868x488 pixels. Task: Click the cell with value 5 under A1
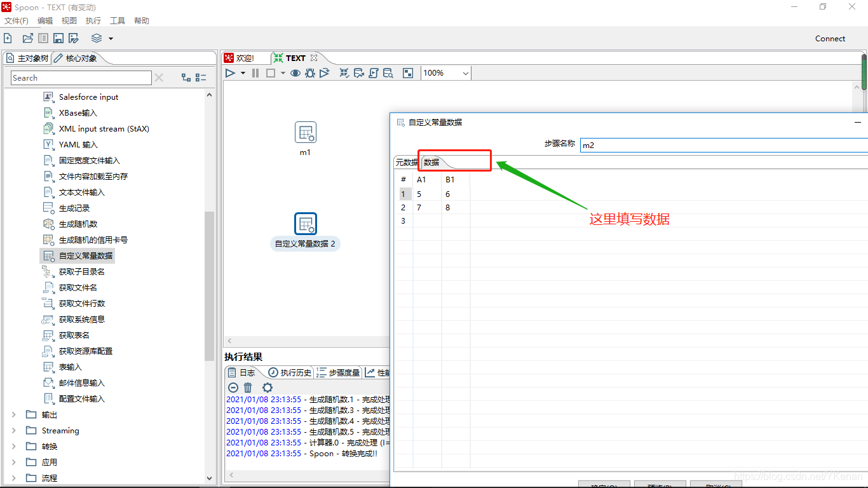[427, 194]
